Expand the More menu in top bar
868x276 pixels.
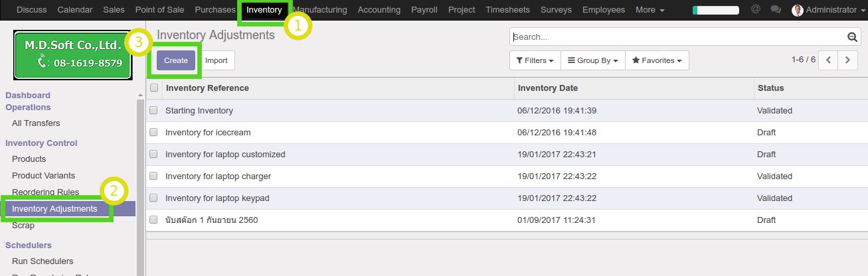tap(650, 10)
